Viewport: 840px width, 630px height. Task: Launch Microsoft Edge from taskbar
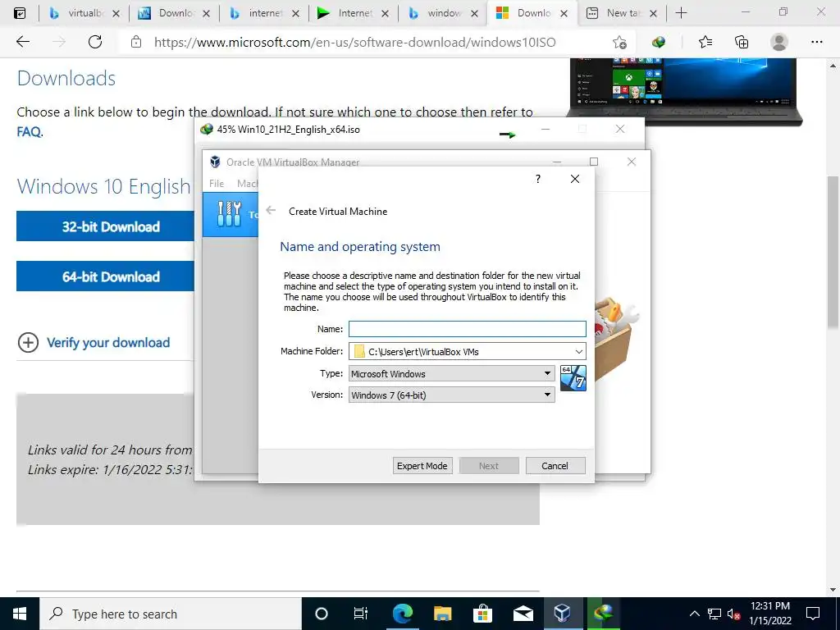click(402, 614)
